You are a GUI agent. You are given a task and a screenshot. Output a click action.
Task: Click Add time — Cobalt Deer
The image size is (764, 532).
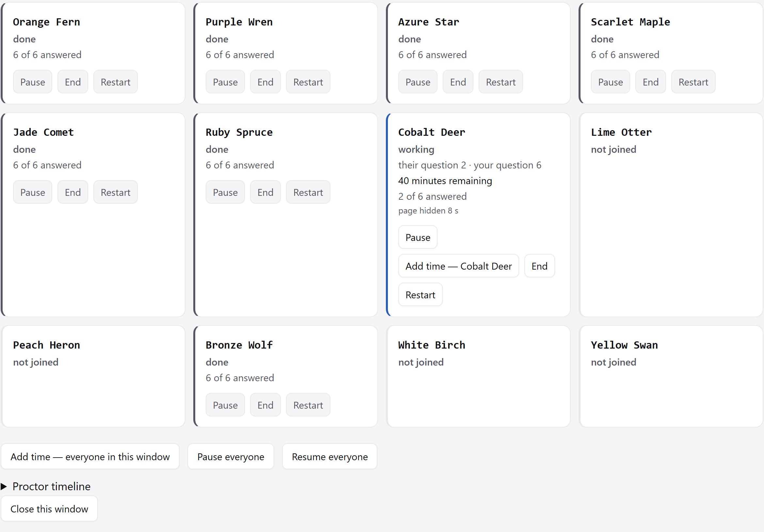click(x=458, y=266)
